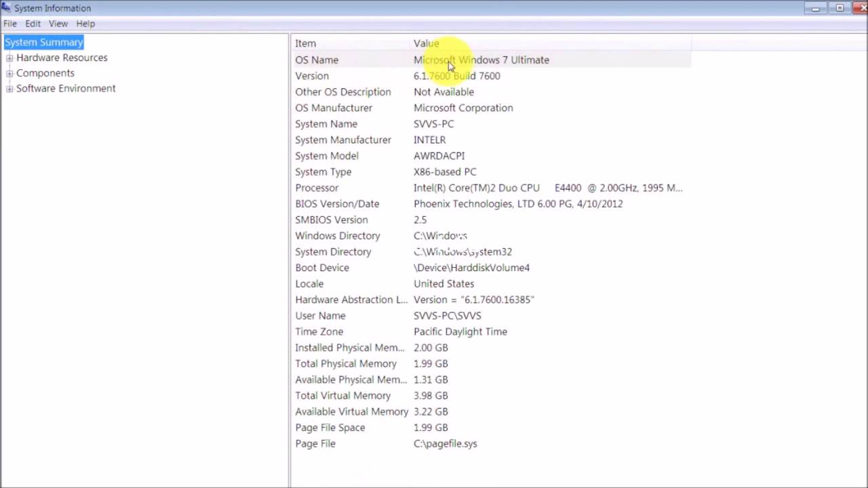Image resolution: width=868 pixels, height=488 pixels.
Task: Select the Available Virtual Memory row
Action: pyautogui.click(x=492, y=411)
